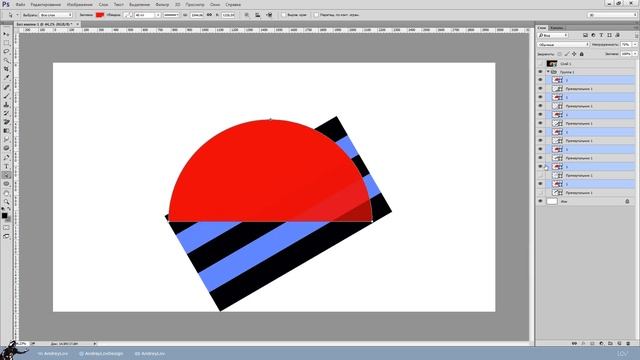Select the Eraser tool
The height and width of the screenshot is (360, 640).
(x=6, y=122)
